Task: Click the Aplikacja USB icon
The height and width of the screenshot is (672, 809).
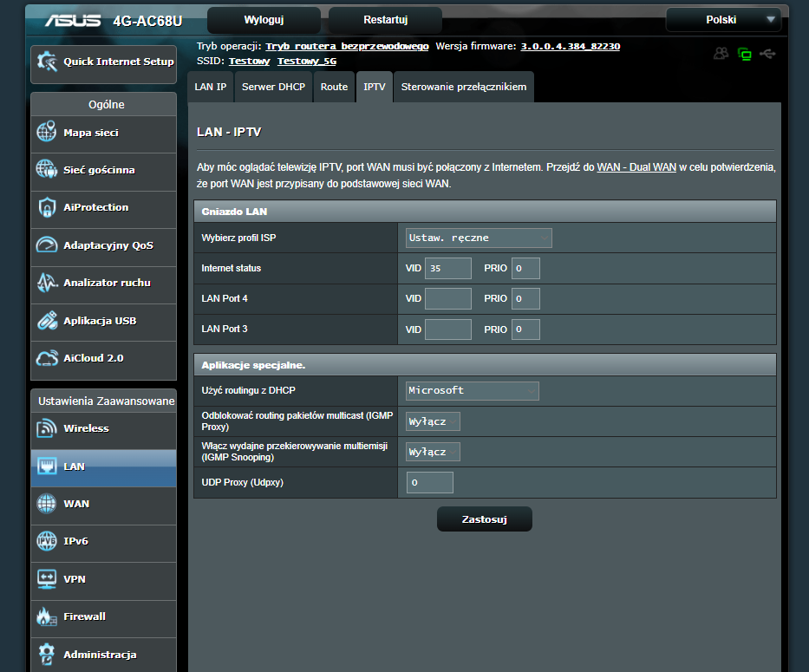Action: coord(47,321)
